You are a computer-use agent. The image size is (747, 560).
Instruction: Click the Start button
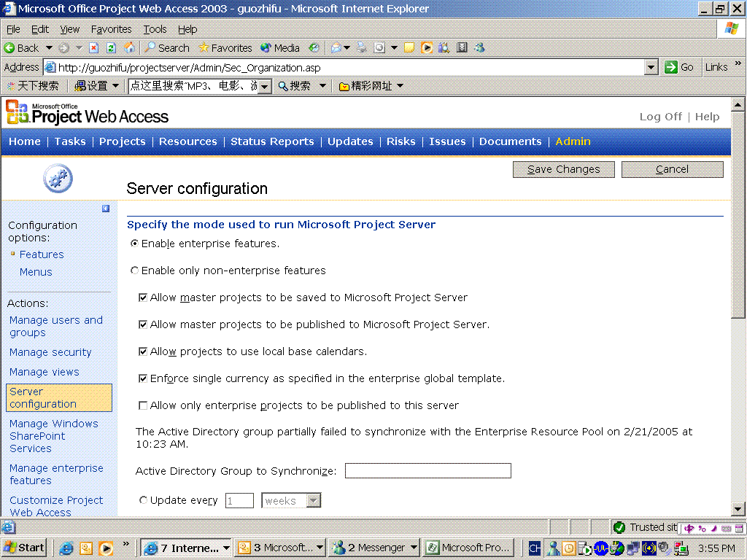point(24,548)
